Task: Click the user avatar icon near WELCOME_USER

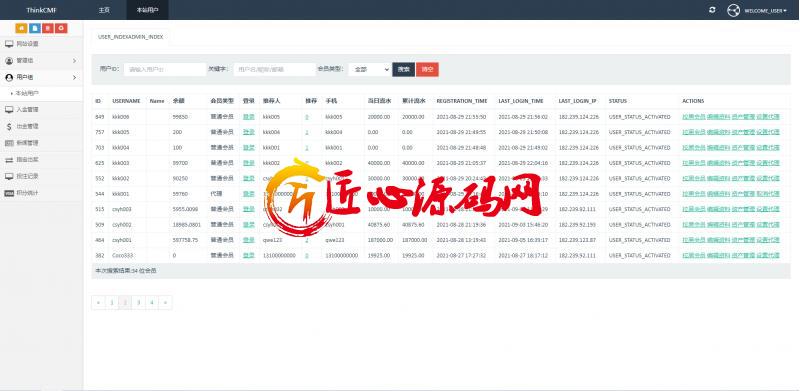Action: point(733,10)
